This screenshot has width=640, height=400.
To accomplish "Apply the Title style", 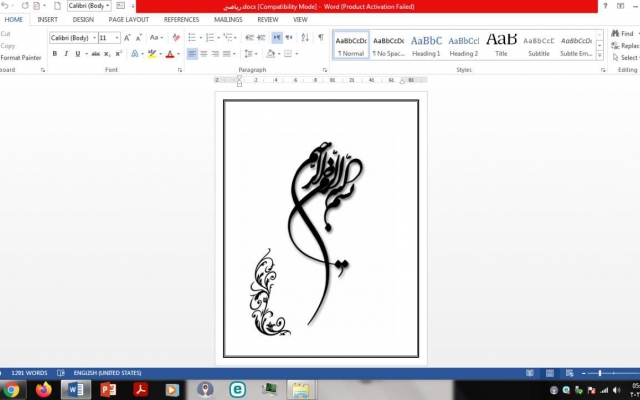I will 501,45.
